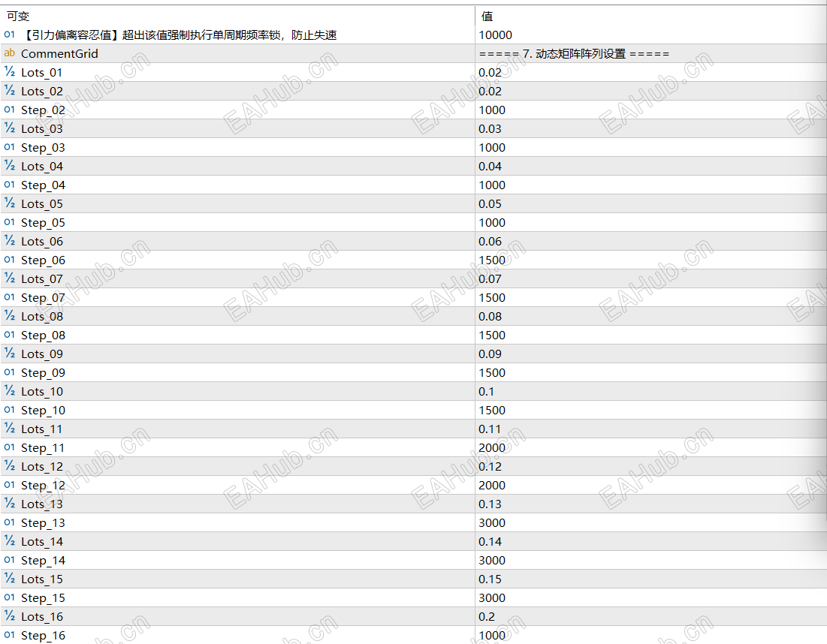Click the integer-type icon beside Step_15

[x=10, y=597]
